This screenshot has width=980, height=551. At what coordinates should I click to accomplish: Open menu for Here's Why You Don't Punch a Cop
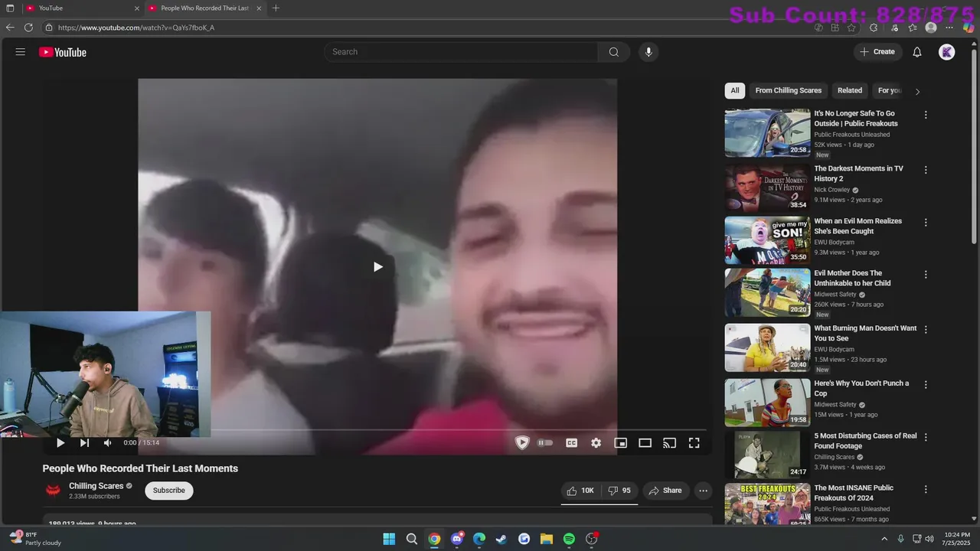pyautogui.click(x=926, y=385)
